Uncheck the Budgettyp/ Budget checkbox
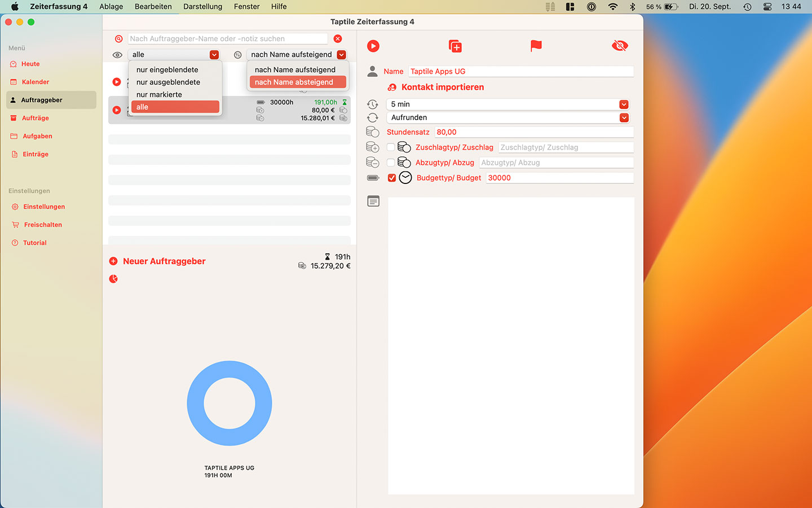The image size is (812, 508). (392, 178)
